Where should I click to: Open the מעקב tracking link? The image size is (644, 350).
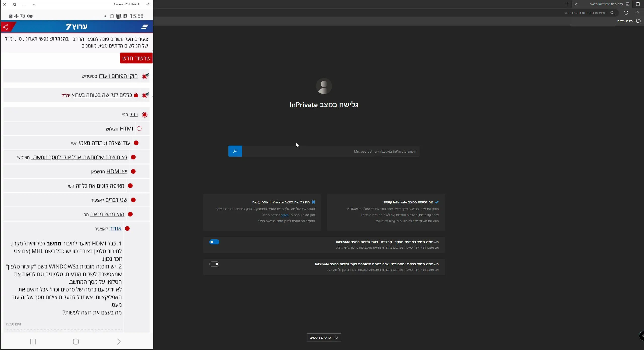click(285, 215)
